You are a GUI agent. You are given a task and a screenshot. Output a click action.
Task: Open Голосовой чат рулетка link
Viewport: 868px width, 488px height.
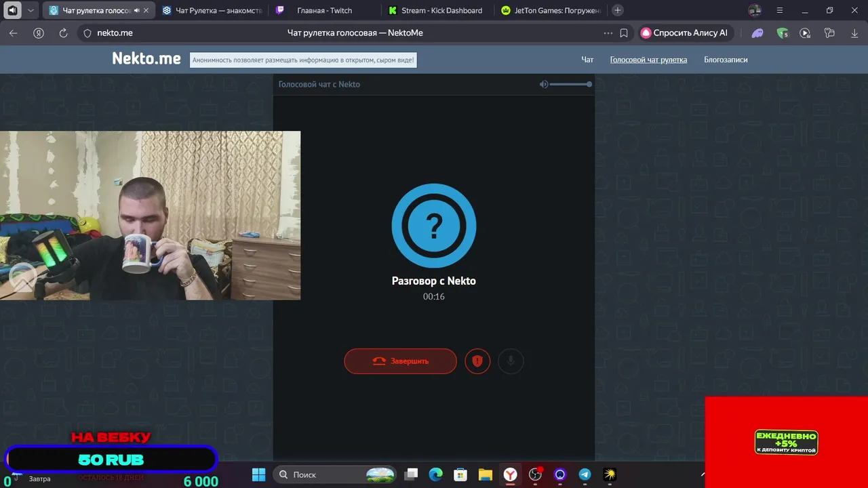648,60
